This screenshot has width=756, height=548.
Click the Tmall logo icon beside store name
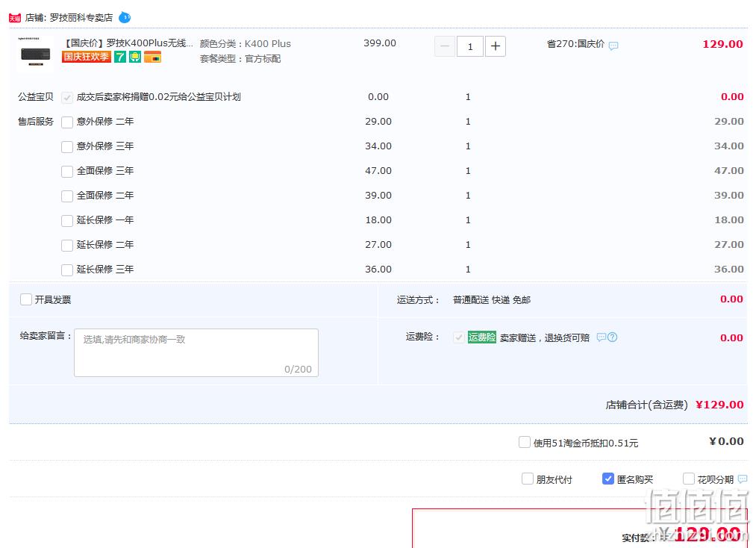click(14, 19)
